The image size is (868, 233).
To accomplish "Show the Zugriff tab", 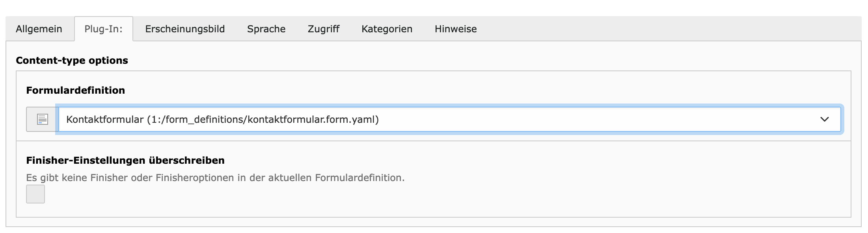I will [x=323, y=29].
